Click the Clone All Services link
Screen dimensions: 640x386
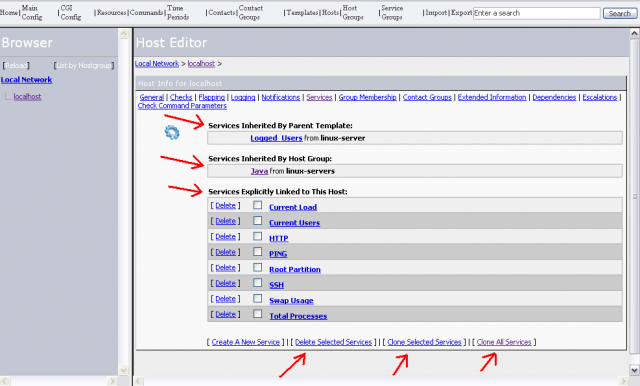[x=504, y=342]
